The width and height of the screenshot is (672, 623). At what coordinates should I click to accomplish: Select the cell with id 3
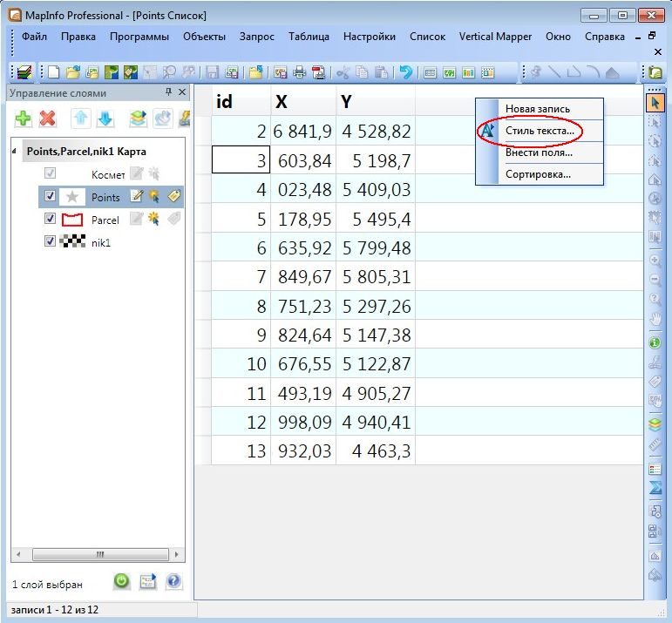tap(241, 159)
